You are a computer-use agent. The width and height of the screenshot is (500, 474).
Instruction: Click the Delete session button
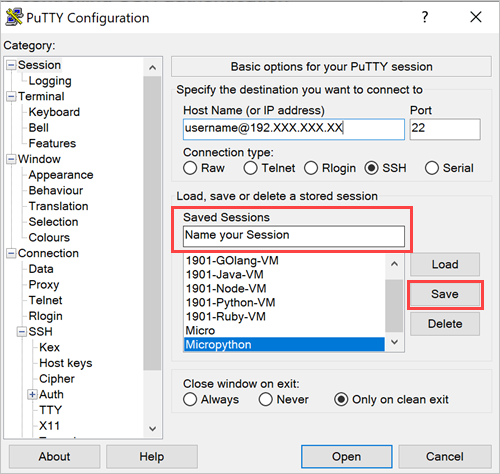(445, 324)
